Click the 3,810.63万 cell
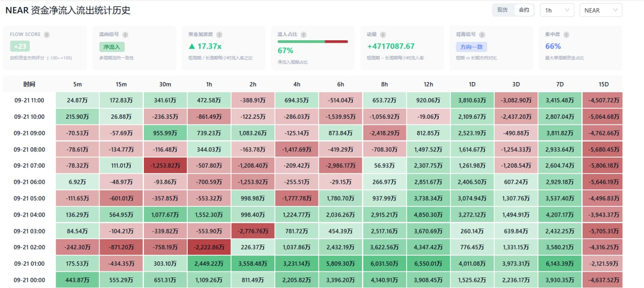This screenshot has width=644, height=288. click(472, 100)
